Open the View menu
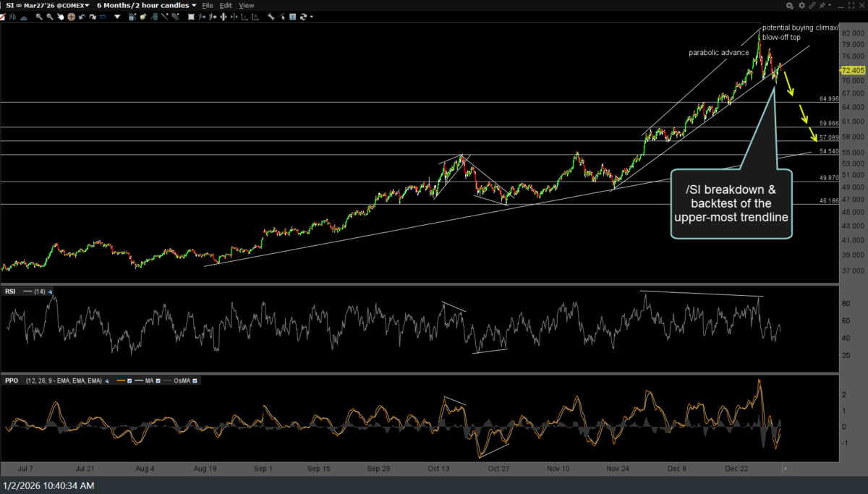 tap(247, 6)
